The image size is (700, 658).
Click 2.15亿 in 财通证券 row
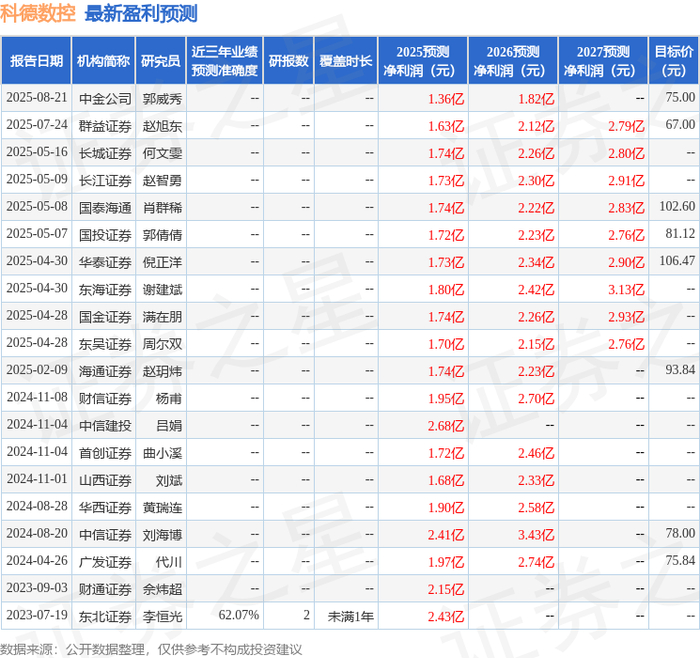coord(446,589)
